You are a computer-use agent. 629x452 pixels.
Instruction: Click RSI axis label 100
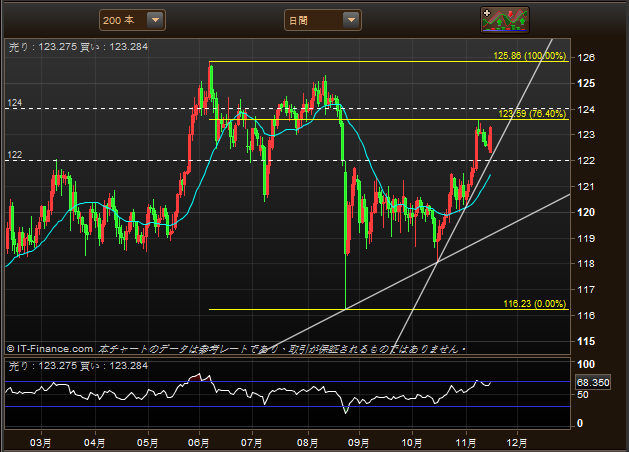click(x=586, y=364)
